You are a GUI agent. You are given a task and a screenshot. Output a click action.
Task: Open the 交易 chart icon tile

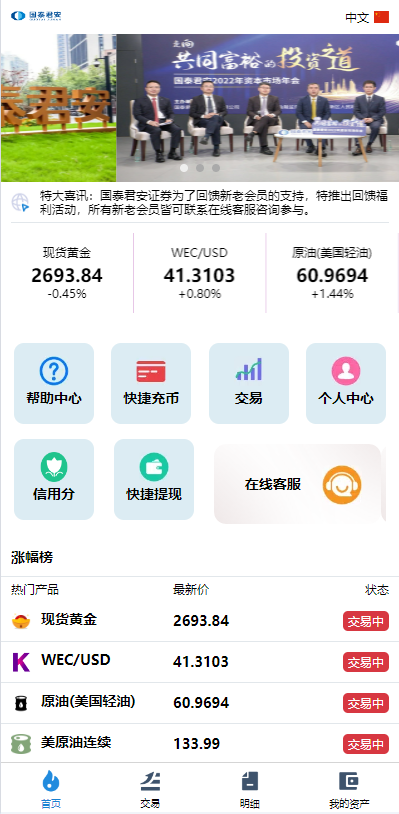[249, 369]
